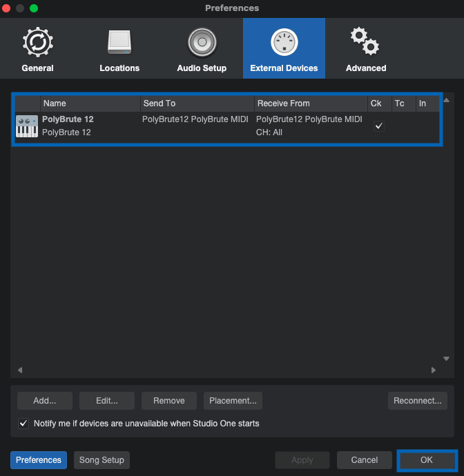The height and width of the screenshot is (476, 464).
Task: Click the Audio Setup tab label
Action: click(x=202, y=68)
